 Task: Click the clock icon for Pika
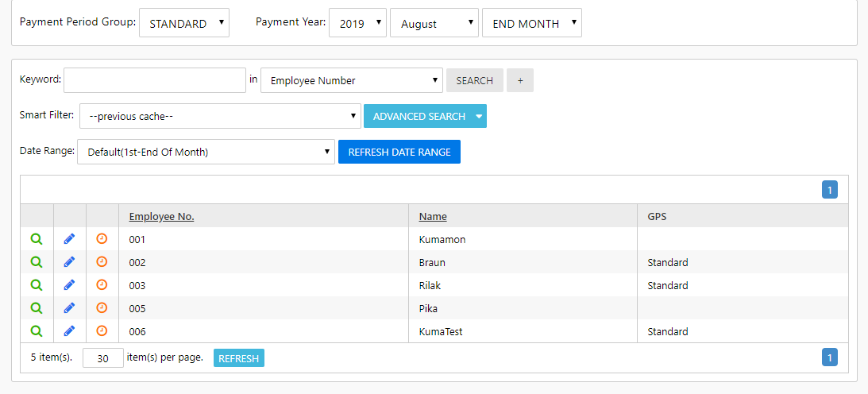point(102,307)
